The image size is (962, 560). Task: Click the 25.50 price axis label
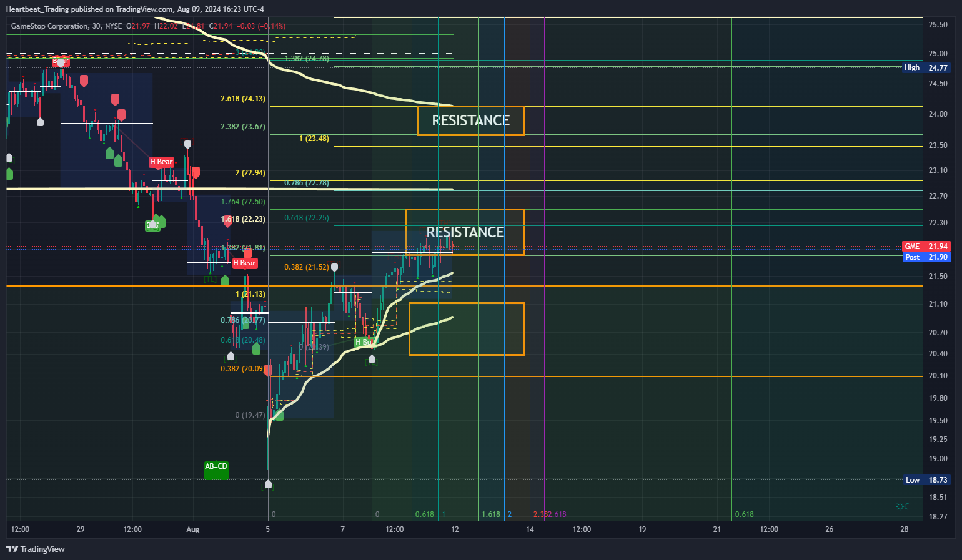(938, 25)
